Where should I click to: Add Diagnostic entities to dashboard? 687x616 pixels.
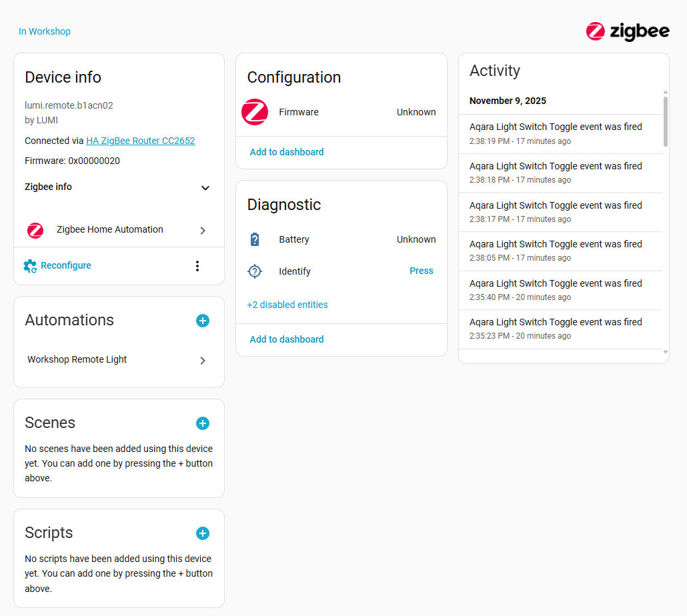[x=287, y=339]
